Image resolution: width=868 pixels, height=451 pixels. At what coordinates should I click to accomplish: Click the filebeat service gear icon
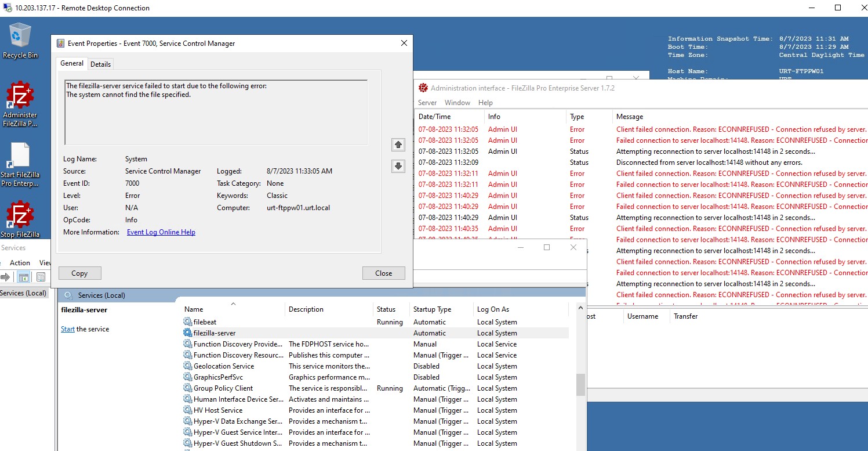click(187, 322)
